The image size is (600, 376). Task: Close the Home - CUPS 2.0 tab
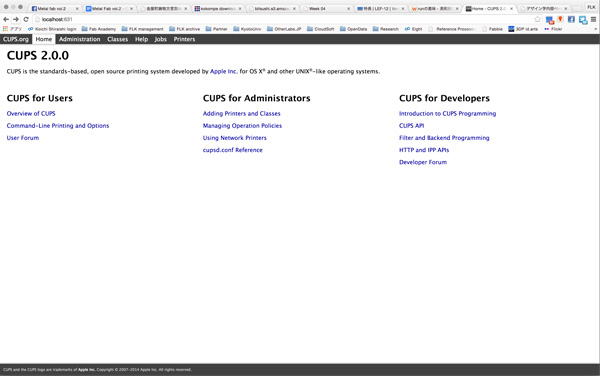tap(511, 8)
